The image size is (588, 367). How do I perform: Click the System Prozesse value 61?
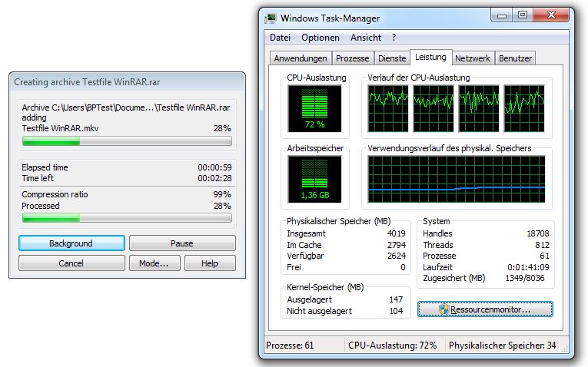pos(545,256)
